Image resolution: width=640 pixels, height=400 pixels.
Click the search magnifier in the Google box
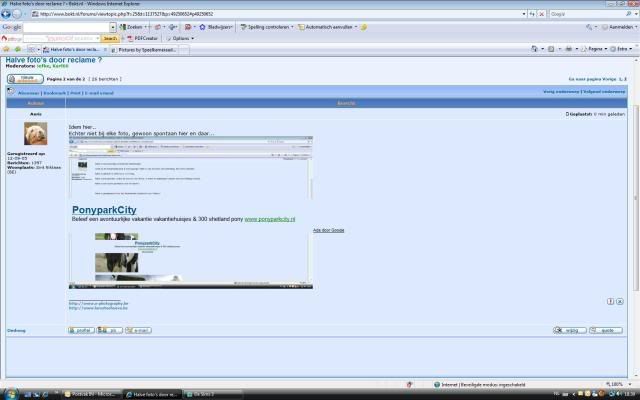[x=629, y=14]
